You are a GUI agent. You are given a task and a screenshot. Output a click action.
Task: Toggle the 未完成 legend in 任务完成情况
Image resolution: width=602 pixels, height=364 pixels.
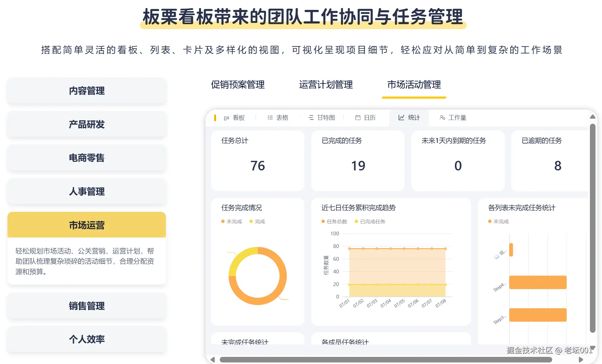tap(232, 221)
